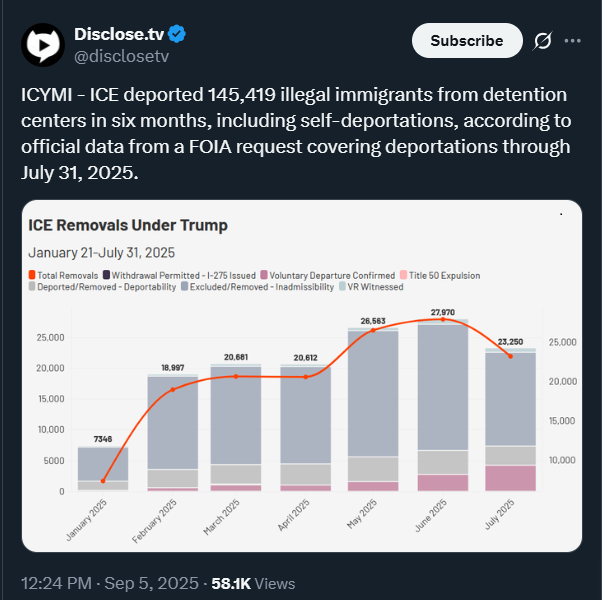Click the Disclose.tv profile avatar
Viewport: 602px width, 600px height.
(x=44, y=44)
